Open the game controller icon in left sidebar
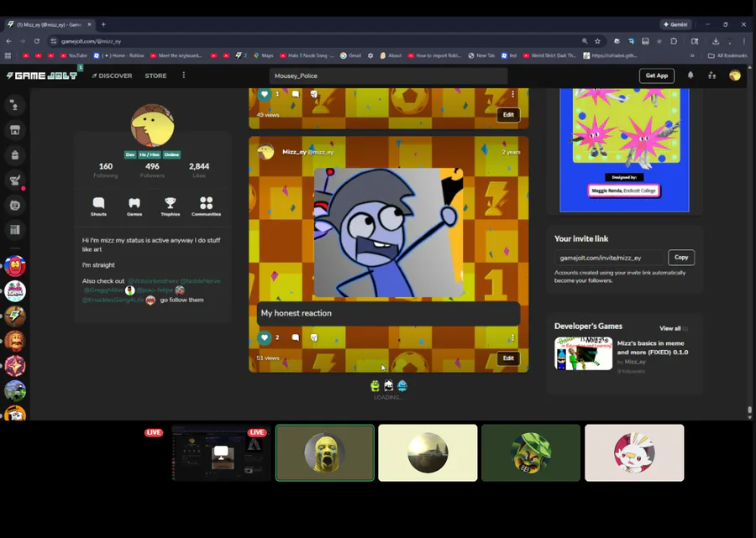 coord(15,205)
